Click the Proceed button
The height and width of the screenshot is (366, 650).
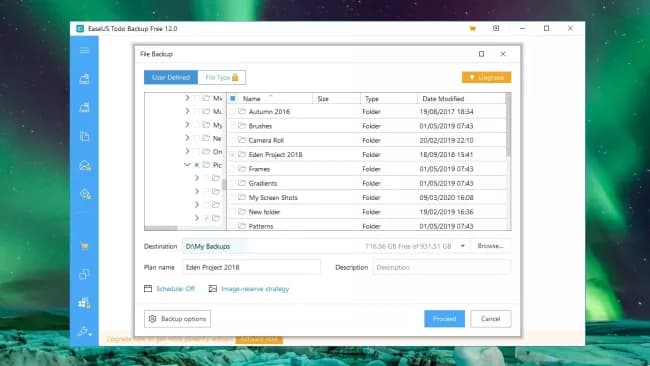tap(444, 319)
